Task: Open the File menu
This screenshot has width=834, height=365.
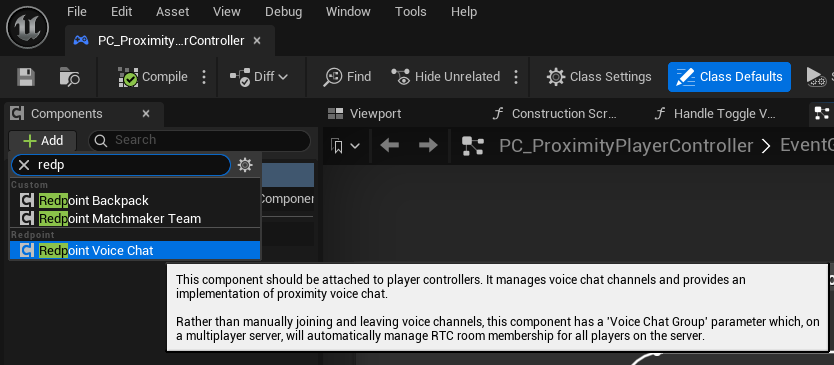Action: pyautogui.click(x=77, y=12)
